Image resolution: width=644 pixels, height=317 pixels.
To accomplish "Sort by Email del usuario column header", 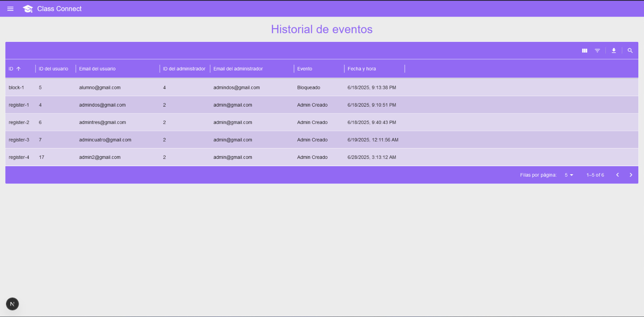I will tap(97, 69).
